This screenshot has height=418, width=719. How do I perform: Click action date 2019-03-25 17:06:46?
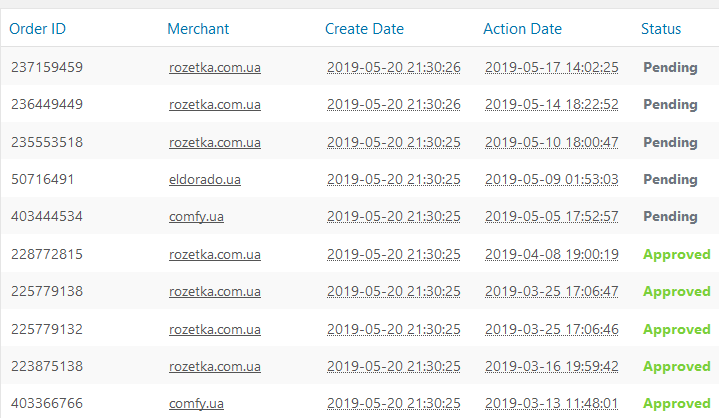(552, 330)
